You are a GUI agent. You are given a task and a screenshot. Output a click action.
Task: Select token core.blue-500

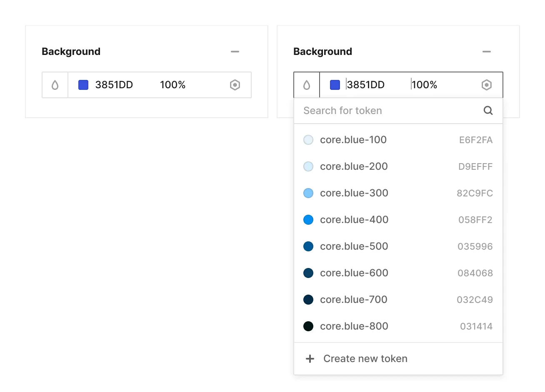398,246
